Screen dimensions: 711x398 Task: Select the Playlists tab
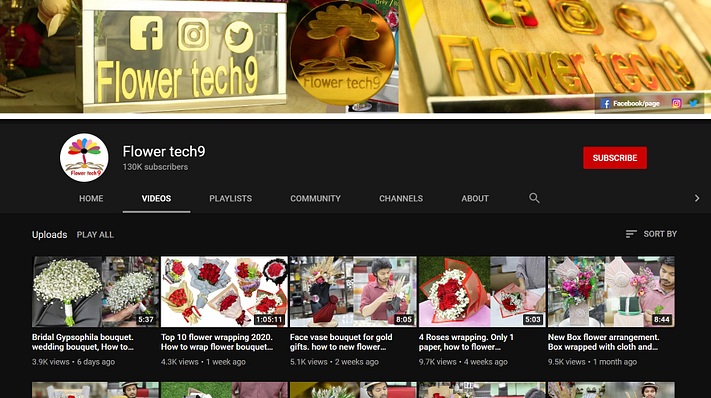point(230,199)
